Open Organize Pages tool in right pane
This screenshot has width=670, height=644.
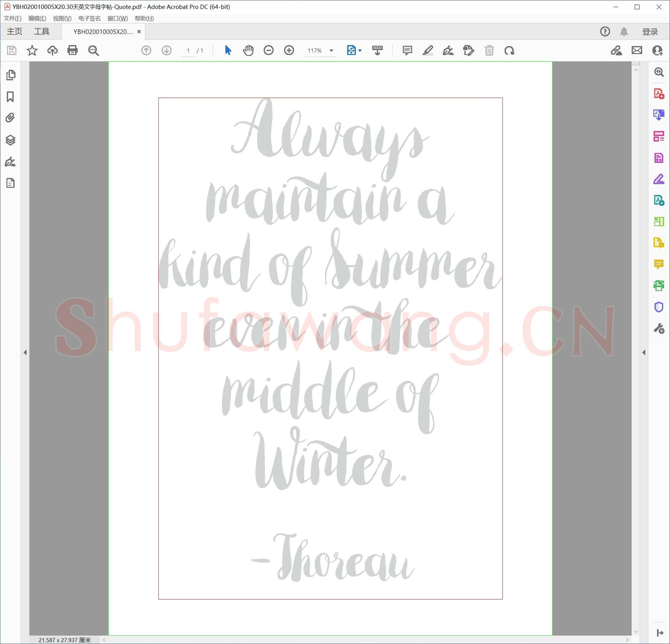coord(659,136)
